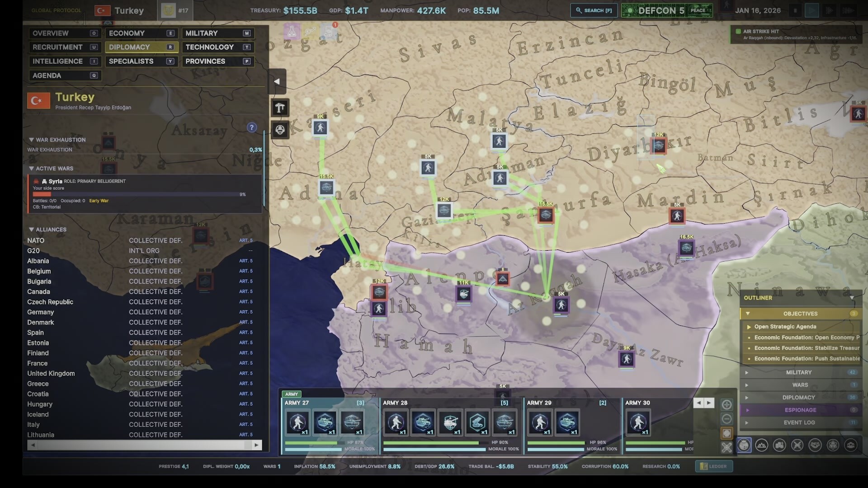Switch to terrain map mode mountains icon

(762, 446)
